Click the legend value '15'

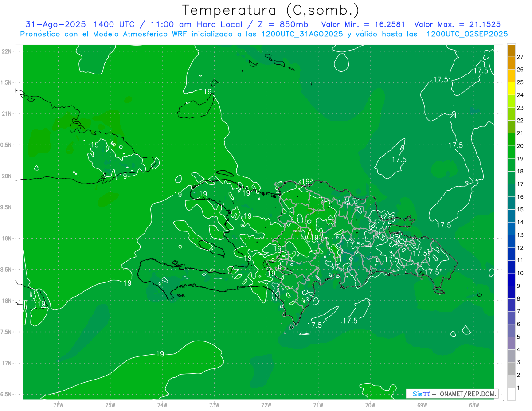click(x=520, y=209)
